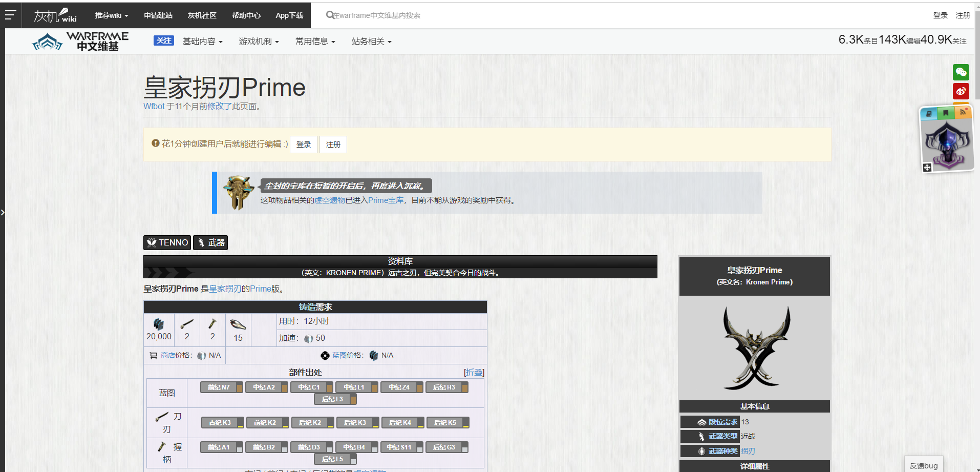Click the 古纪 K3 relic tag
Image resolution: width=980 pixels, height=472 pixels.
[x=223, y=423]
